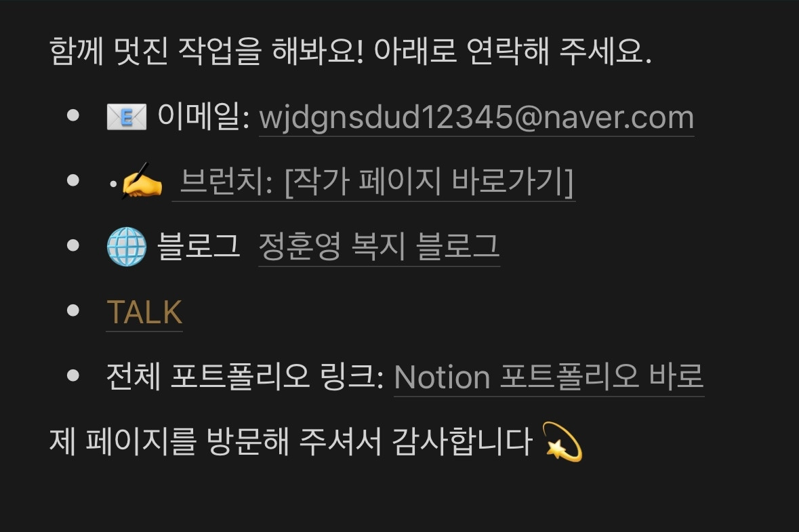The image size is (799, 532).
Task: Click the bullet point beside the portfolio row
Action: pos(73,375)
